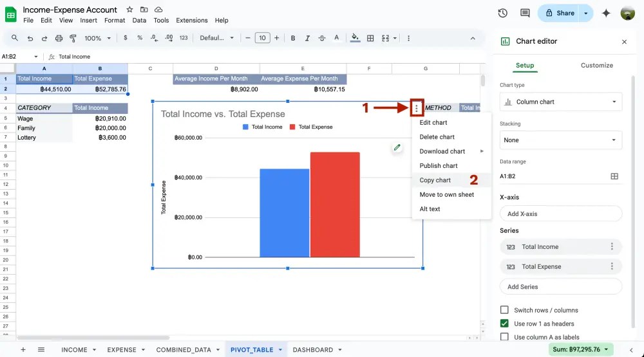Open the zoom level 100% dropdown
This screenshot has height=357, width=644.
point(97,38)
